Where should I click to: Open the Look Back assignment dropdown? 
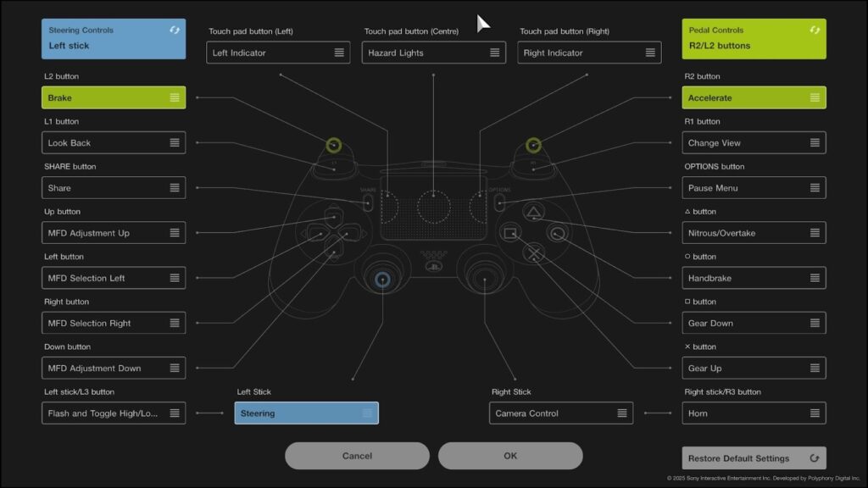coord(114,143)
